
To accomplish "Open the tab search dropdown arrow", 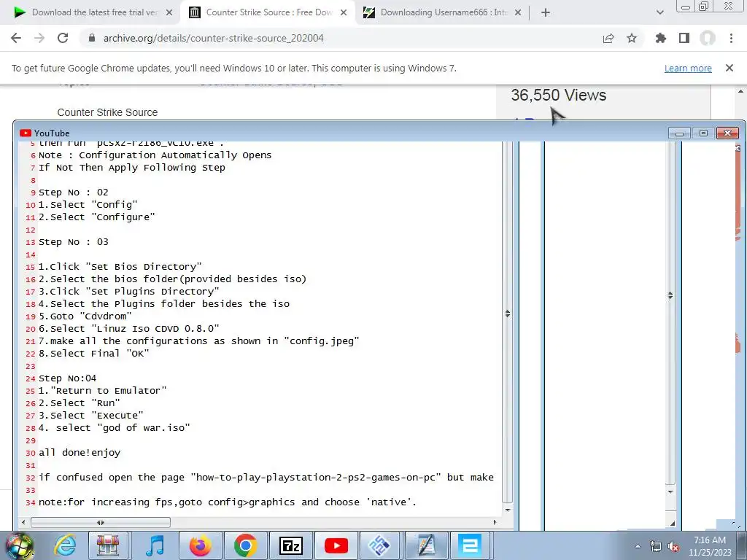I will click(659, 12).
